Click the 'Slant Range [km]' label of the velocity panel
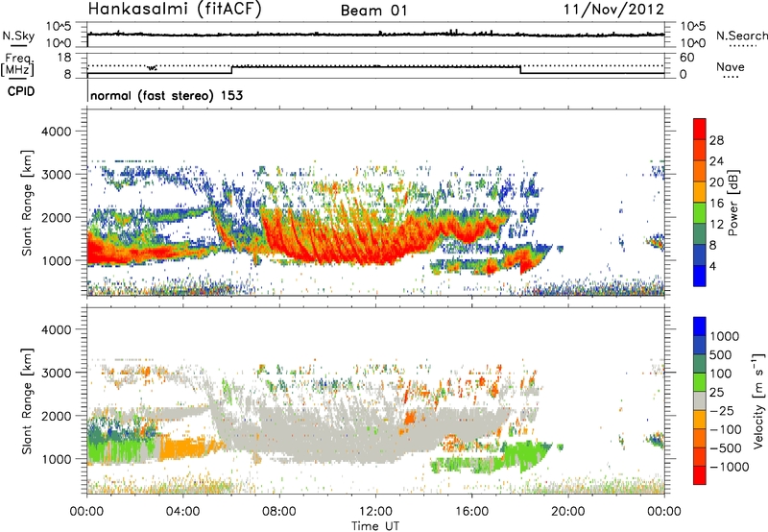The image size is (768, 532). (27, 400)
